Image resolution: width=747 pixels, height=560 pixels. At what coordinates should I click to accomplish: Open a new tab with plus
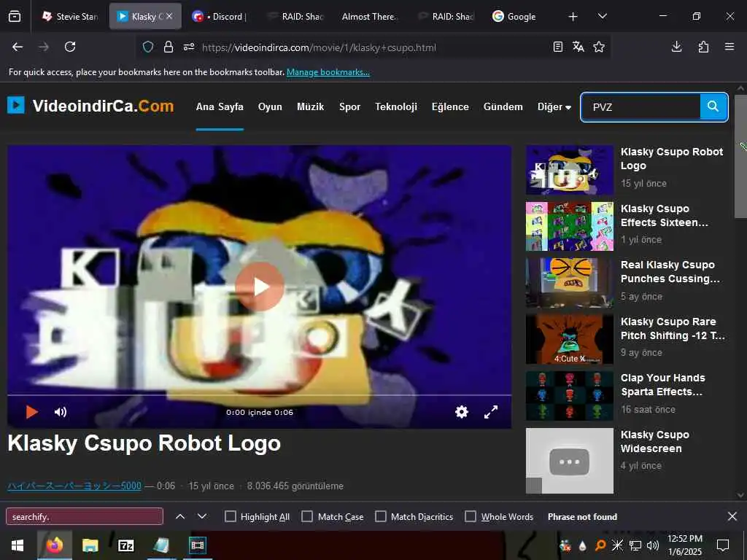[573, 17]
